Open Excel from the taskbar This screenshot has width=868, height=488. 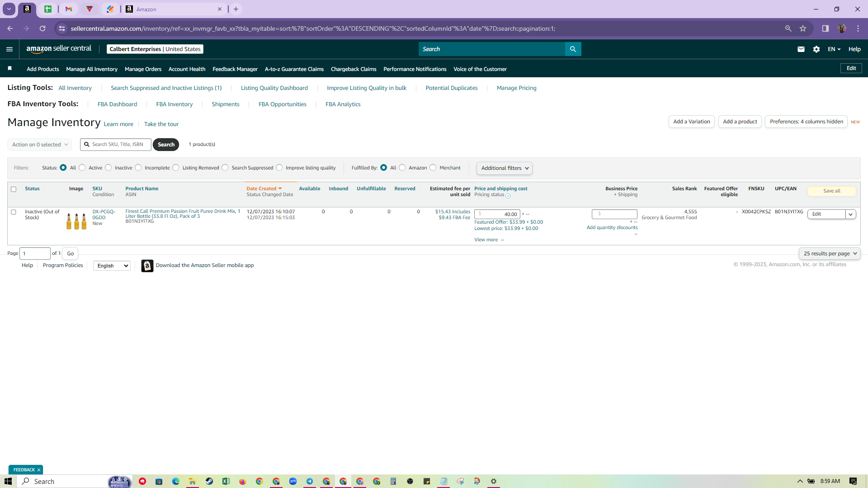tap(226, 481)
